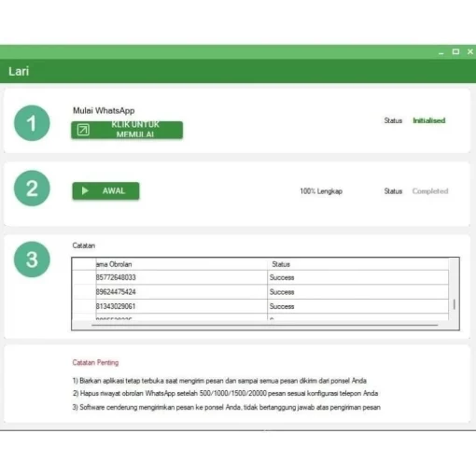This screenshot has width=476, height=476.
Task: Click the Catatan label above the table
Action: point(84,245)
